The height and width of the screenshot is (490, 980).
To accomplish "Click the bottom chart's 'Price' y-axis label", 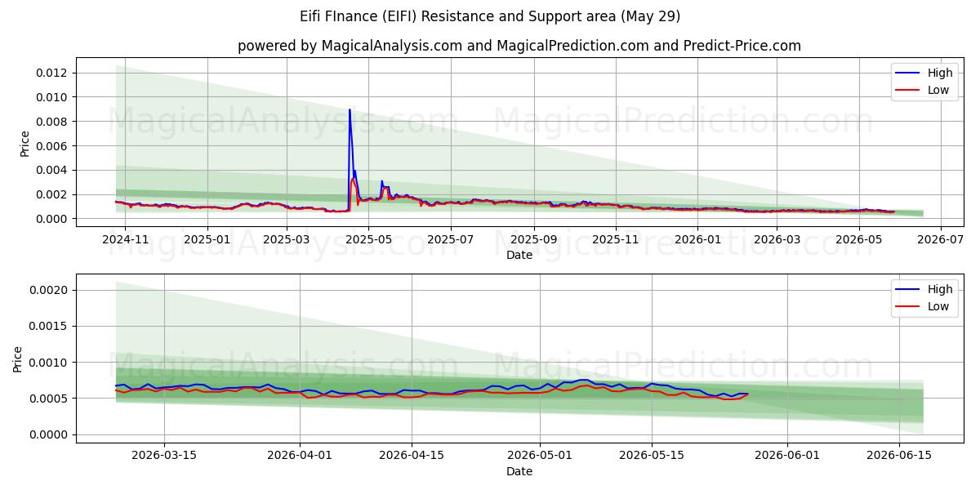I will coord(18,359).
